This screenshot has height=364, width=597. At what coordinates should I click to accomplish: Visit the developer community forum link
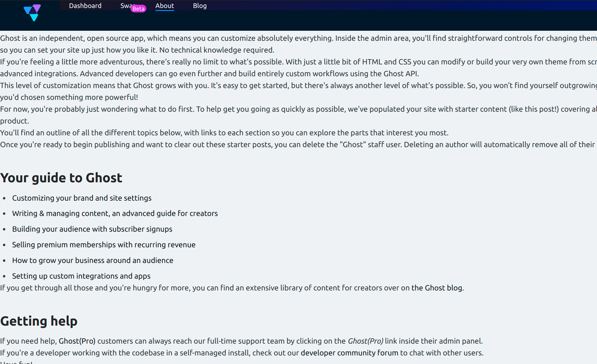350,353
